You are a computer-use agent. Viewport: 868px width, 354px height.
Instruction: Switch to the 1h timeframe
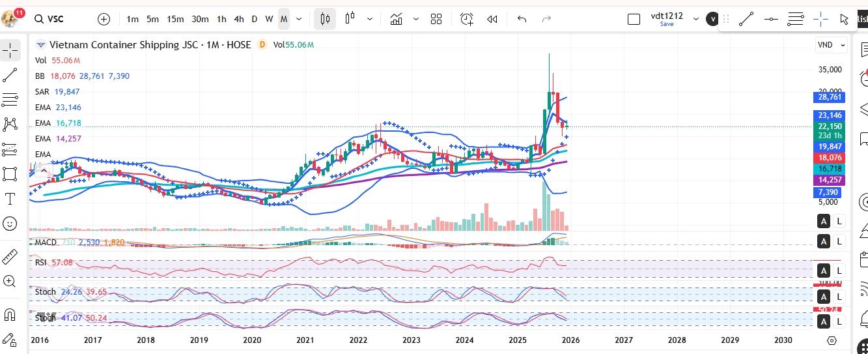click(222, 19)
